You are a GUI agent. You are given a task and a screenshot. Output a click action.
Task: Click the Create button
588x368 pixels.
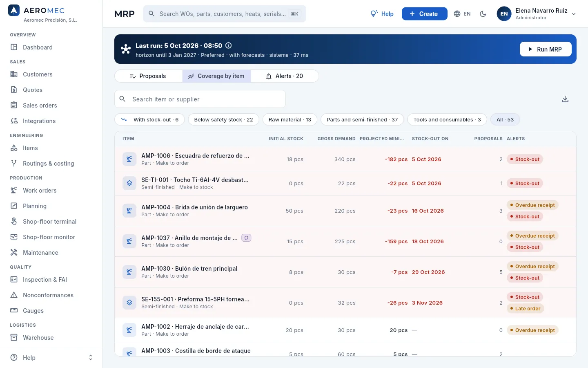424,14
